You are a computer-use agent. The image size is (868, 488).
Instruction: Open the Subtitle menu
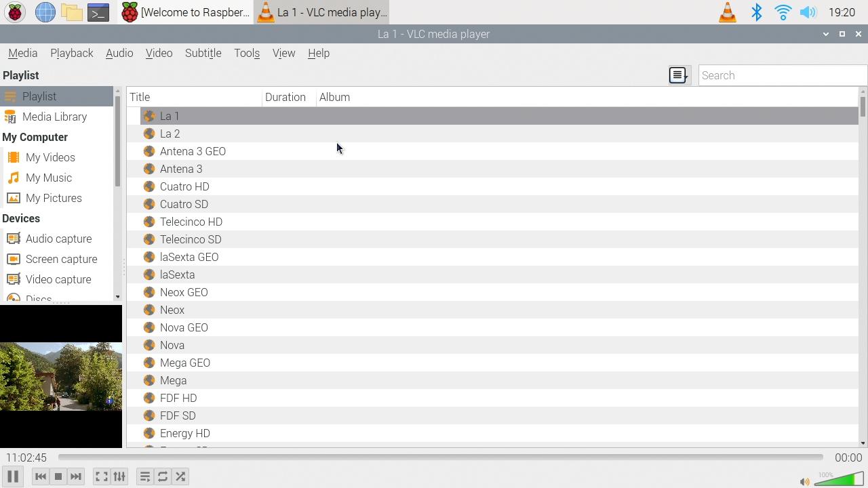203,53
